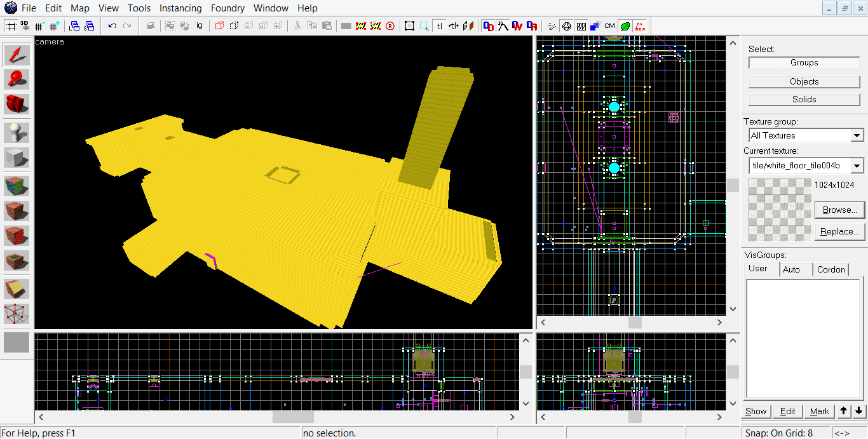
Task: Select the Apply Decals tool (target cube)
Action: 17,235
